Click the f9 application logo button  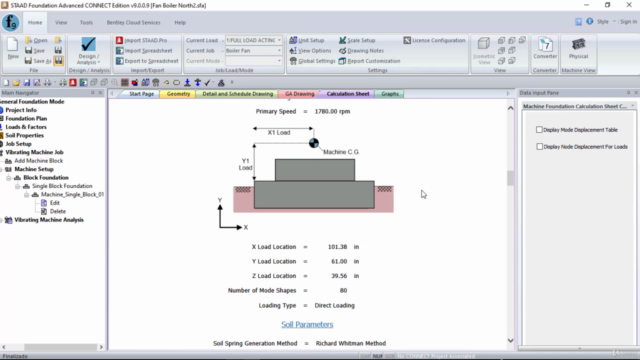point(11,22)
